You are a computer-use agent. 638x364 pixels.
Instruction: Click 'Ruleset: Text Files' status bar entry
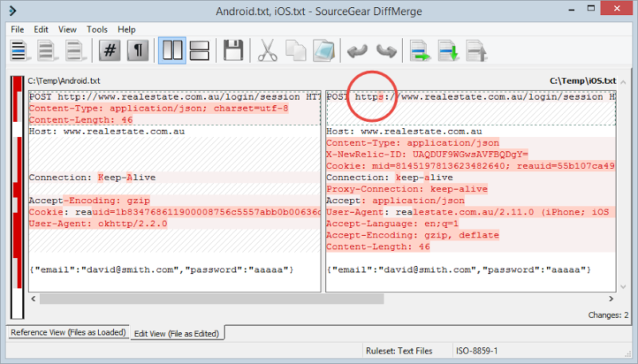tap(399, 351)
